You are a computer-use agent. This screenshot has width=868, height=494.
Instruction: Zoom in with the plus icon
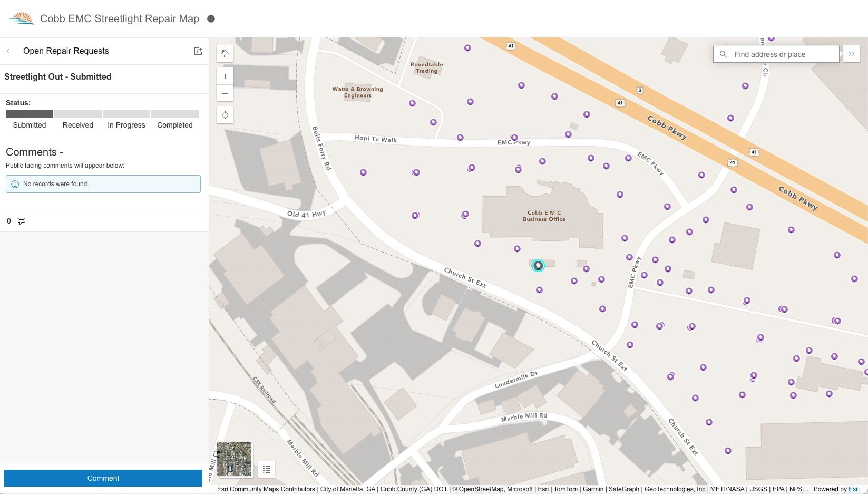(x=225, y=76)
